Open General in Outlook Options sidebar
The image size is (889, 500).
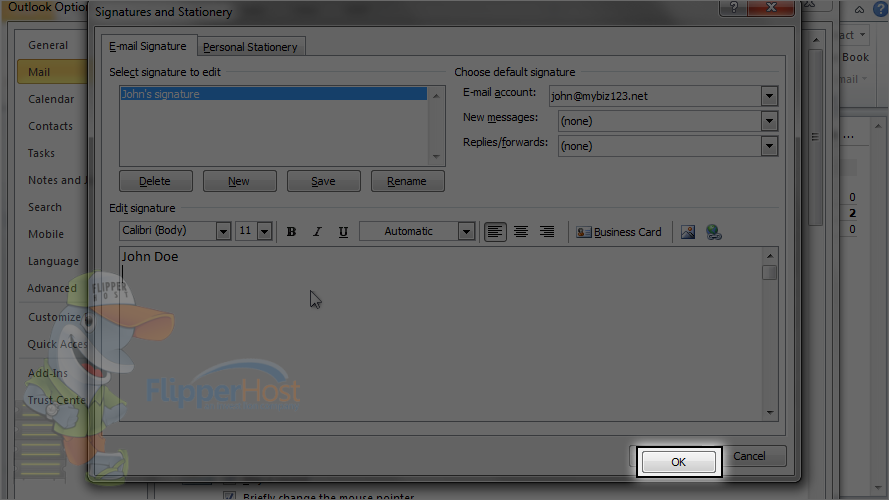48,45
